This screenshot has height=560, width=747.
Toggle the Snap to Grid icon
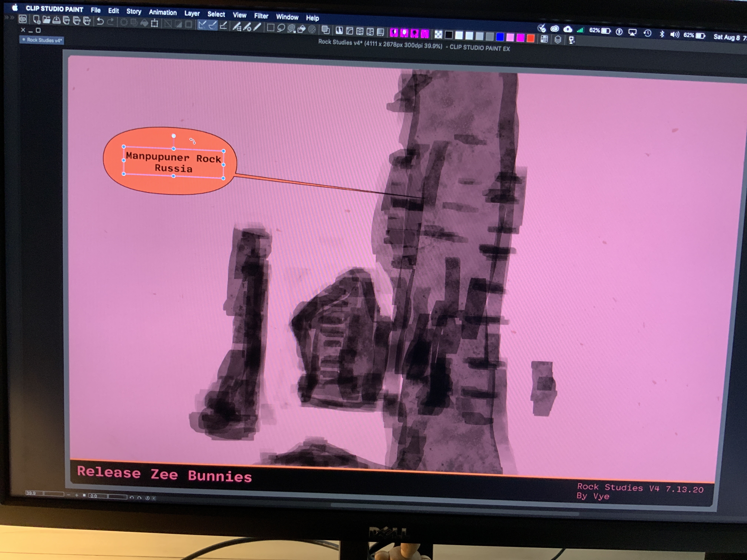tap(223, 26)
